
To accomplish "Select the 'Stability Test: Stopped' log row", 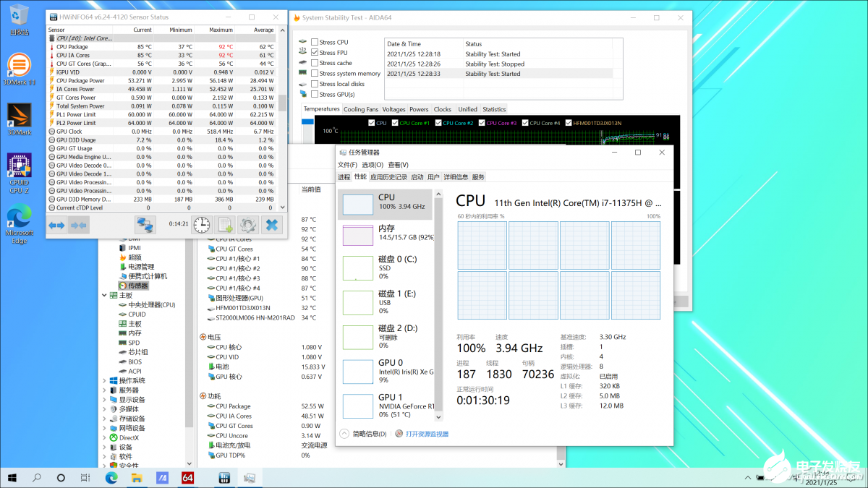I will (x=498, y=64).
